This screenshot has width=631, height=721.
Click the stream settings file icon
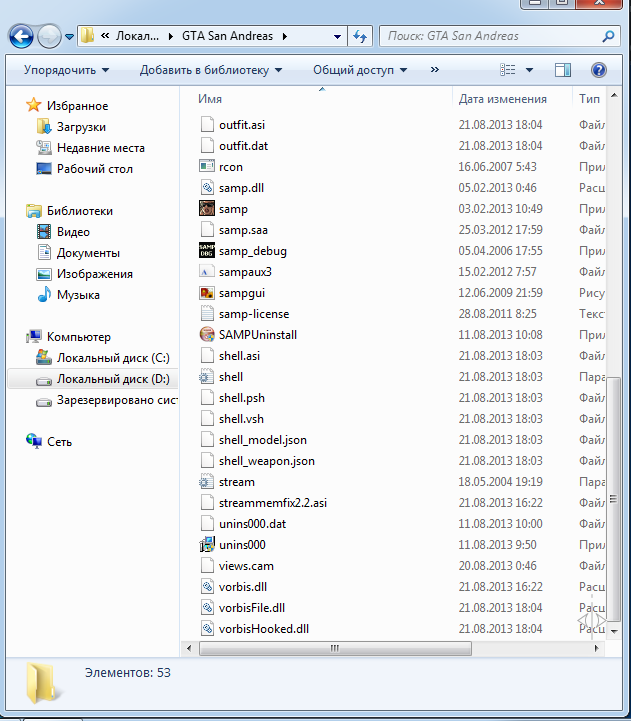click(206, 481)
